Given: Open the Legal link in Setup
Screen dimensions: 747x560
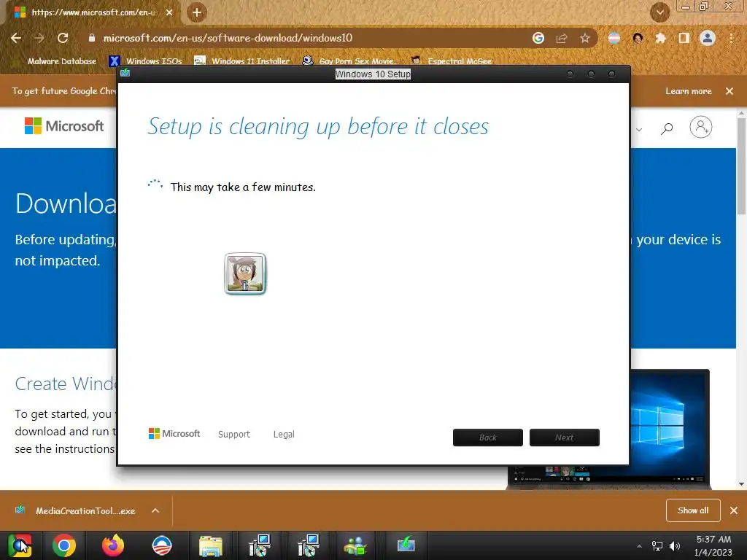Looking at the screenshot, I should coord(284,435).
